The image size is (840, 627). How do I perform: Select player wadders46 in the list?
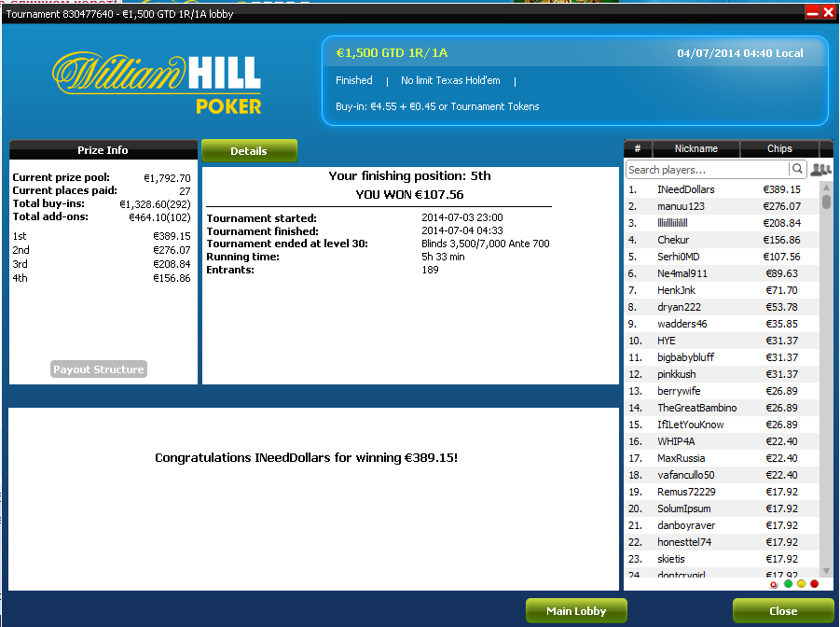[722, 324]
